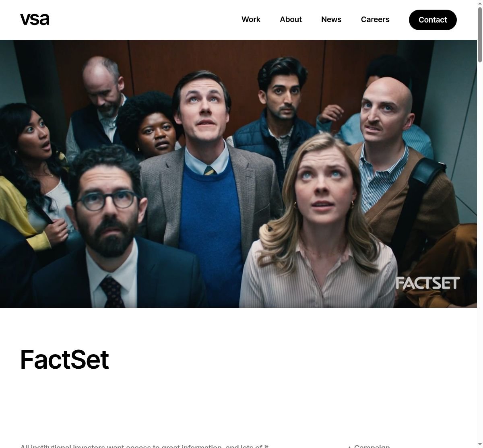Open the News section
The height and width of the screenshot is (448, 483).
pyautogui.click(x=331, y=19)
